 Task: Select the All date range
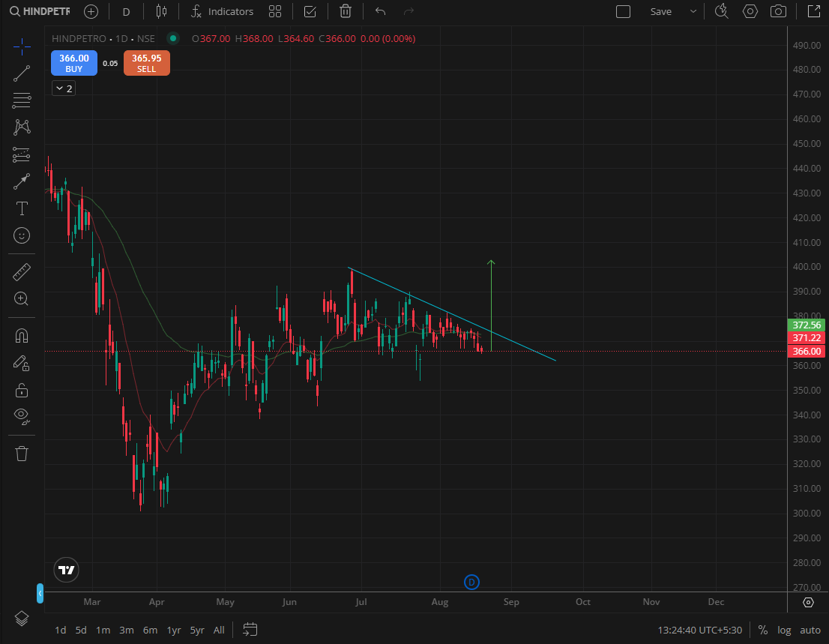(219, 630)
